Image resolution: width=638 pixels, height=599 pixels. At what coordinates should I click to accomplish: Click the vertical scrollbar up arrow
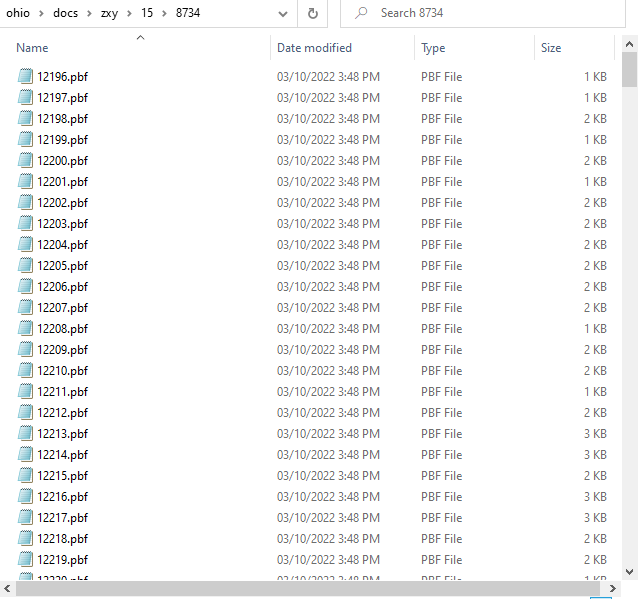[x=629, y=44]
